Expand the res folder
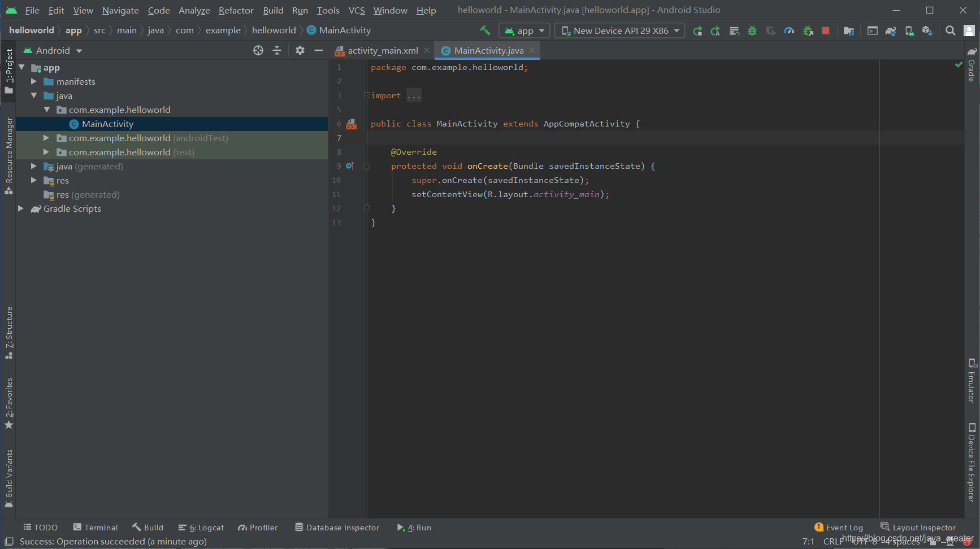 [x=34, y=180]
